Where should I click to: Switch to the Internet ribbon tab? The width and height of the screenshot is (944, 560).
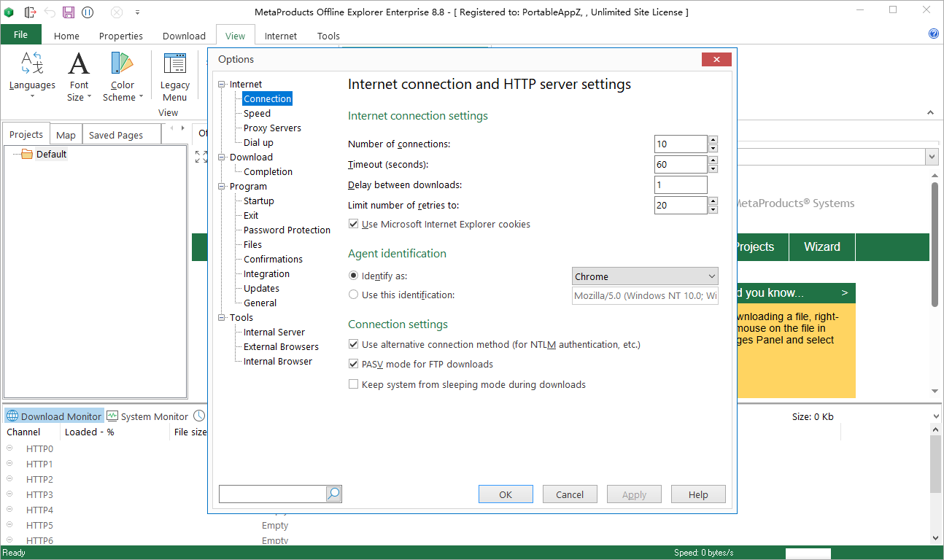coord(280,36)
